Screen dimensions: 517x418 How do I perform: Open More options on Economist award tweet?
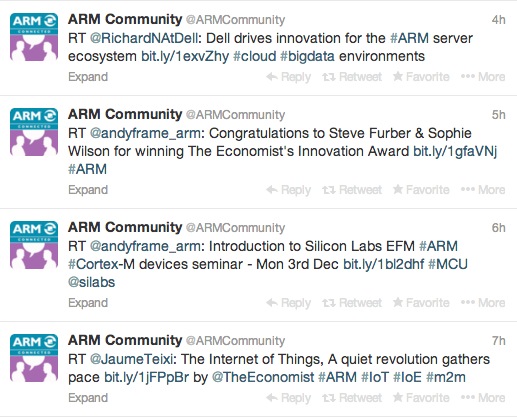click(x=483, y=190)
